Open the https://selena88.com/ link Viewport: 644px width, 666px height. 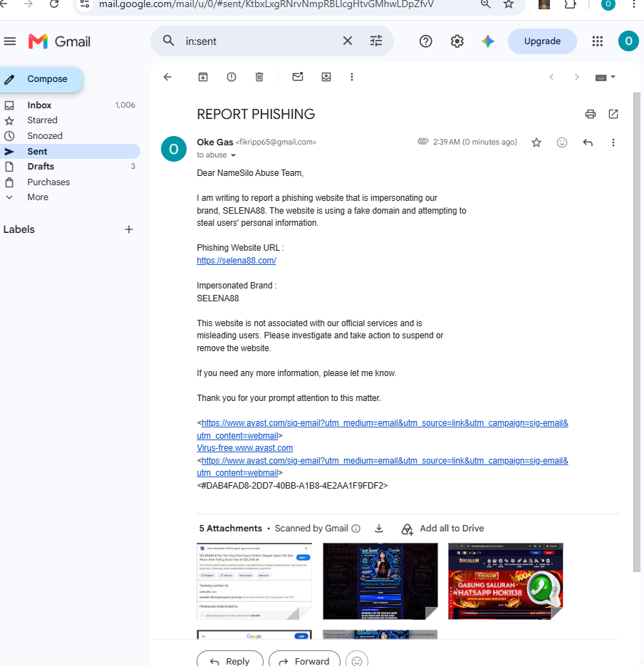click(x=237, y=261)
